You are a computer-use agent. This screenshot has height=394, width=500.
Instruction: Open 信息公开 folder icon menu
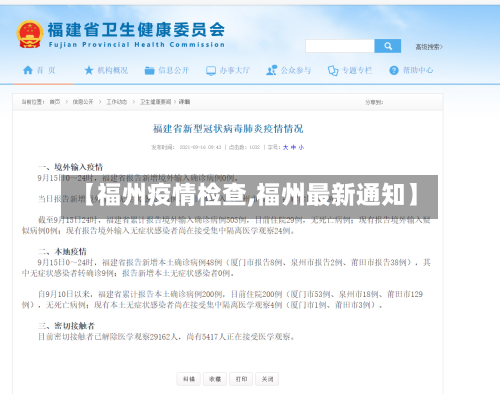click(x=167, y=70)
